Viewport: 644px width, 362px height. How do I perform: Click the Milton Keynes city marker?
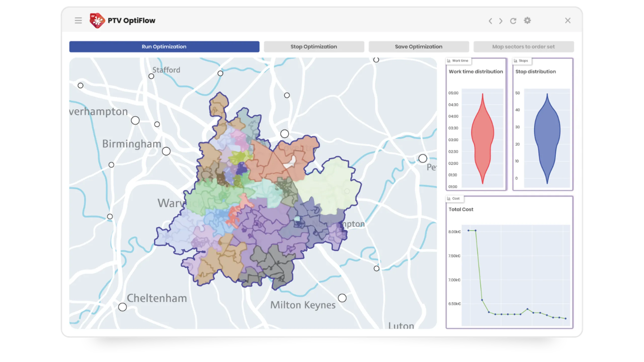click(x=342, y=298)
